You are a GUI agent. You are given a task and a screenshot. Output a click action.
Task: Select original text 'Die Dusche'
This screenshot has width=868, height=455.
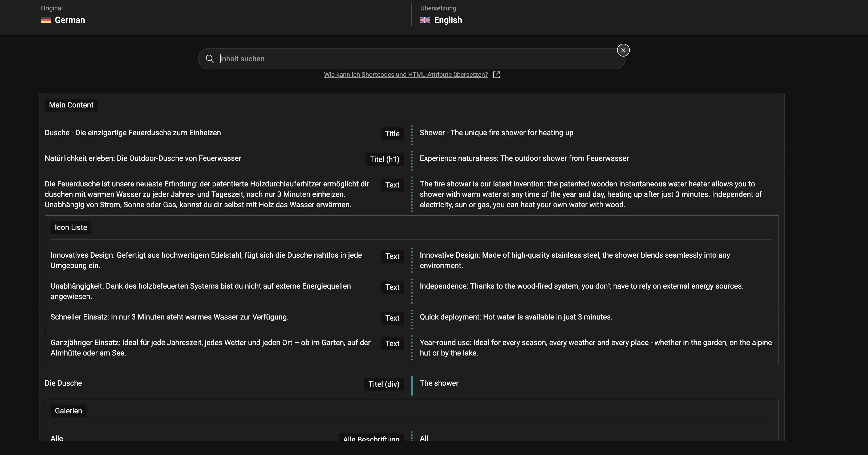[x=63, y=383]
